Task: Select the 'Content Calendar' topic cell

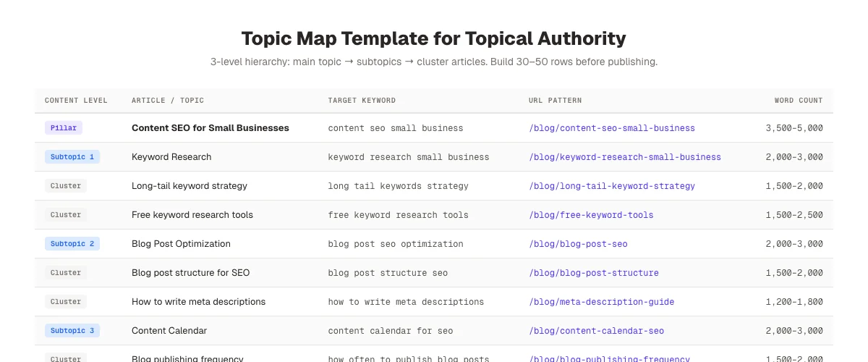Action: [169, 331]
